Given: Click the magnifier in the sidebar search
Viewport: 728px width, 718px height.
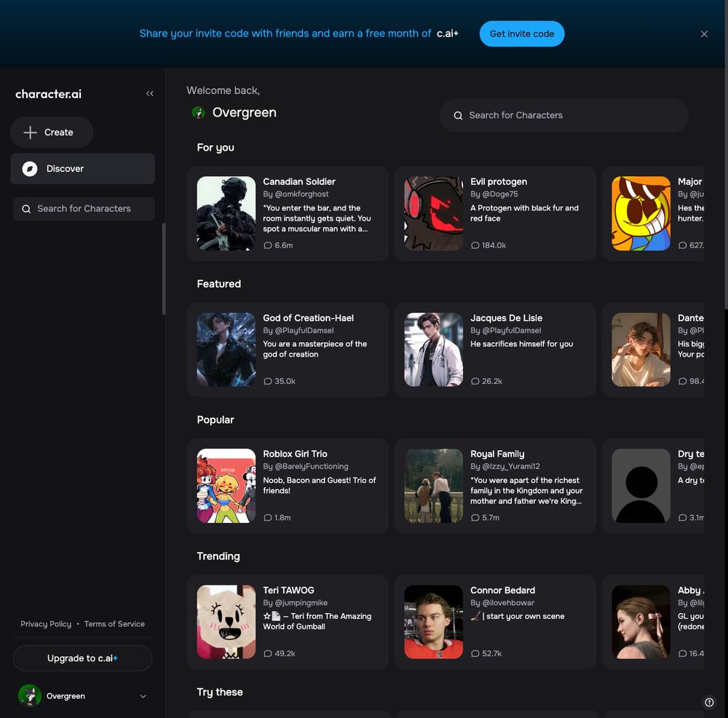Looking at the screenshot, I should tap(26, 208).
